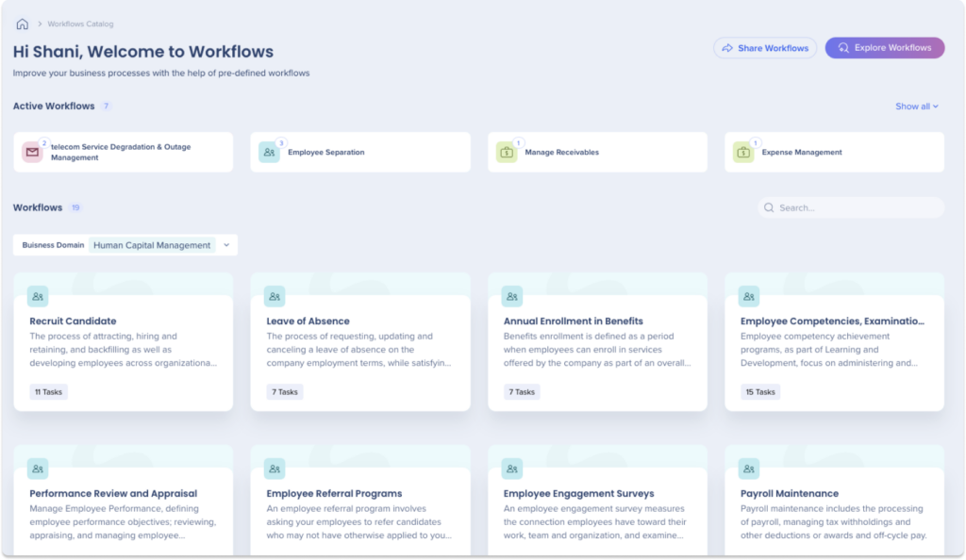Viewport: 966px width, 560px height.
Task: Expand the Business Domain filter chevron
Action: pos(226,244)
